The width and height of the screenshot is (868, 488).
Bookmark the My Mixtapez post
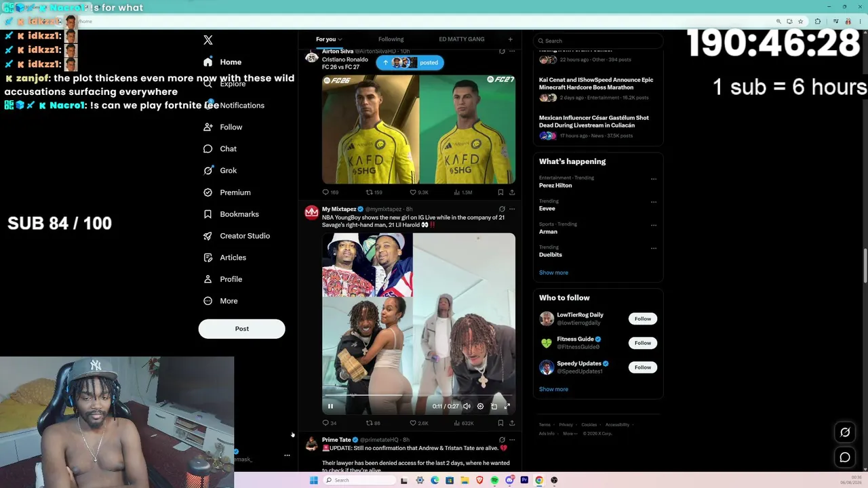tap(500, 423)
